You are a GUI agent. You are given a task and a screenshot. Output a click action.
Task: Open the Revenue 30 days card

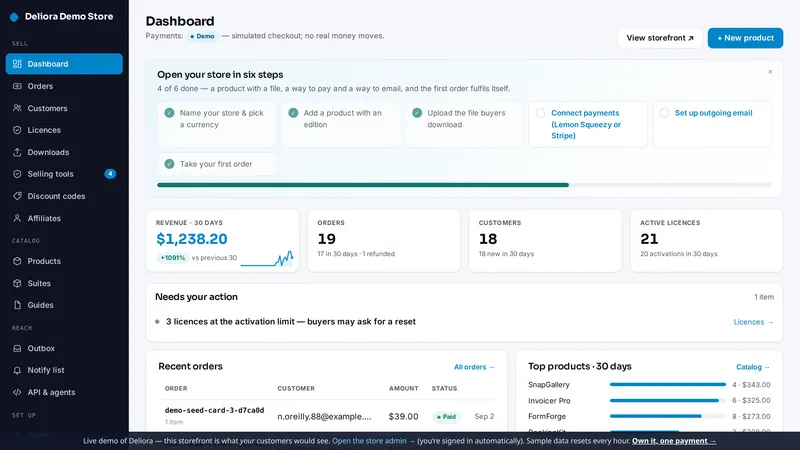[222, 241]
